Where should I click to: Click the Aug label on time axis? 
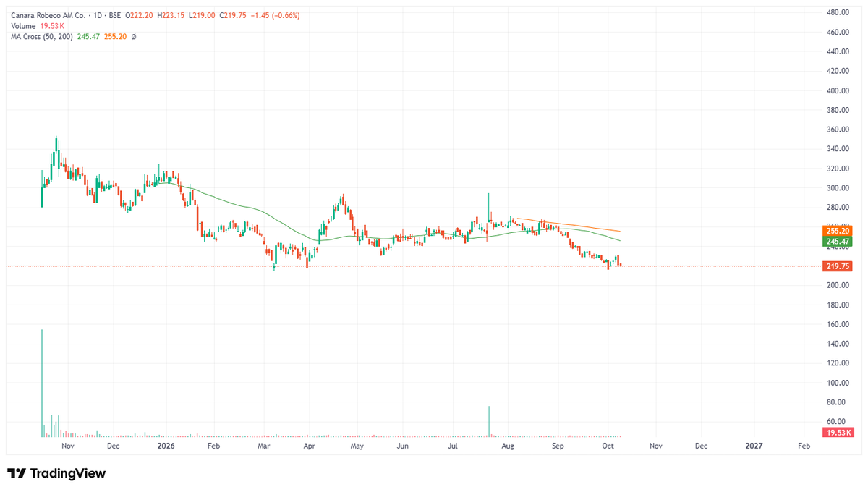click(x=508, y=446)
